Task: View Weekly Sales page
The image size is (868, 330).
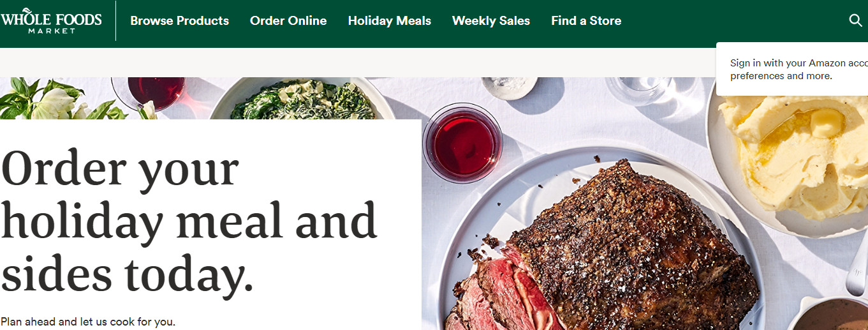Action: coord(491,21)
